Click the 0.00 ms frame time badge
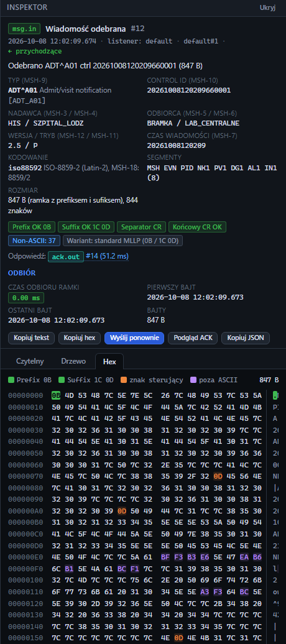286x644 pixels. (26, 298)
